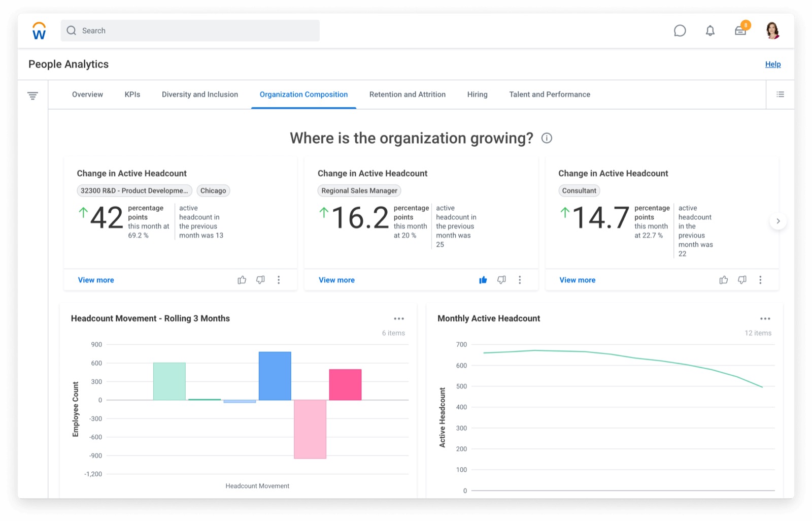The image size is (812, 521).
Task: Show next insight cards with right chevron
Action: pyautogui.click(x=777, y=221)
